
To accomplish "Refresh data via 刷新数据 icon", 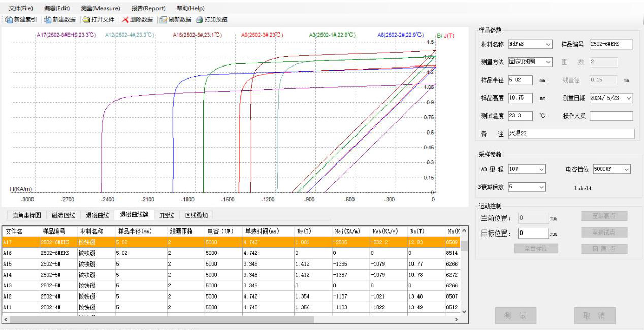I will [x=164, y=20].
